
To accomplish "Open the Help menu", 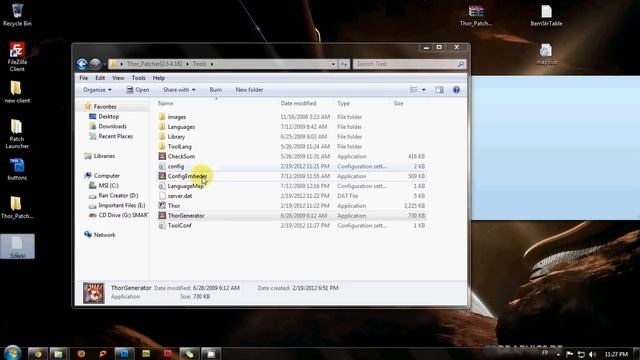I will tap(158, 78).
